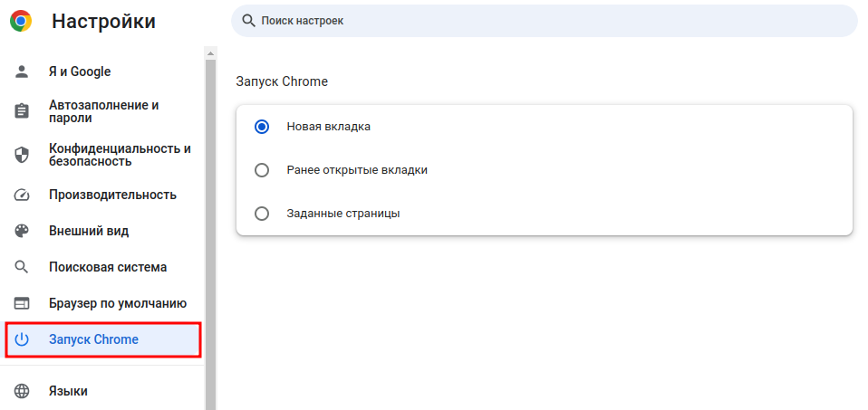
Task: Click the sidebar scrollbar up arrow
Action: click(x=210, y=53)
